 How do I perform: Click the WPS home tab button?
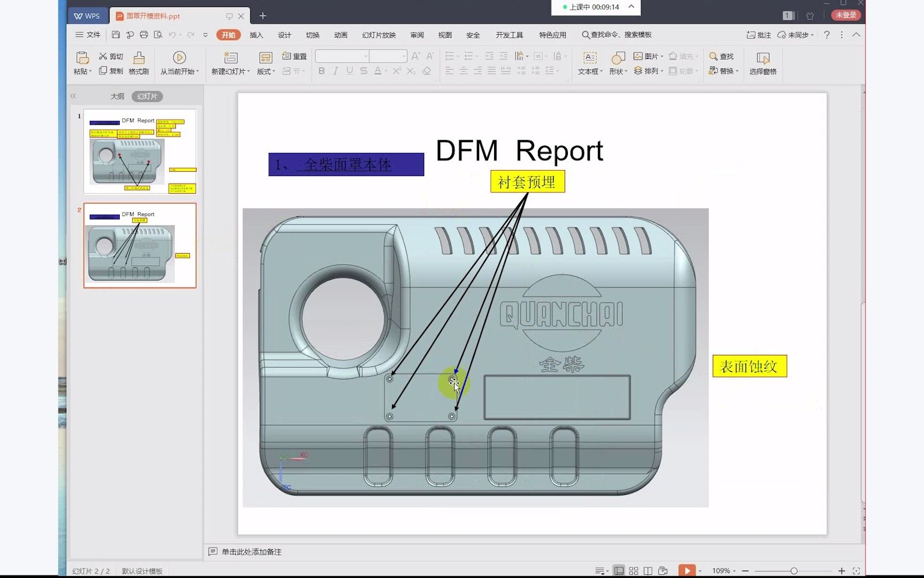(87, 16)
